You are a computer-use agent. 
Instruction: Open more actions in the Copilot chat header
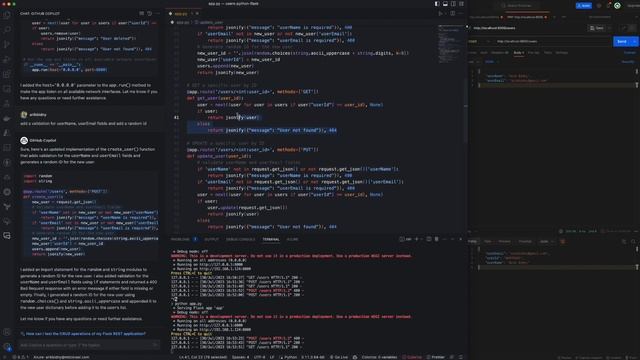coord(157,13)
